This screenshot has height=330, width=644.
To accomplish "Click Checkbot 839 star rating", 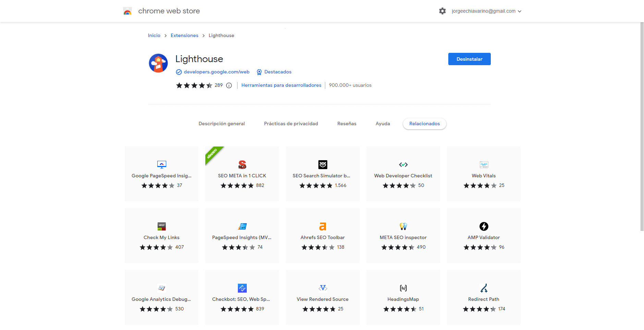I will [242, 309].
